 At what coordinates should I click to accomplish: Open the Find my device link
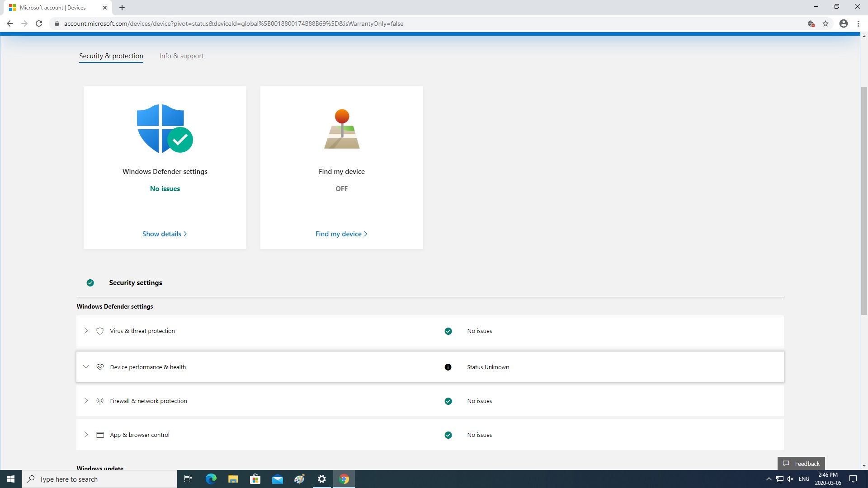(341, 234)
